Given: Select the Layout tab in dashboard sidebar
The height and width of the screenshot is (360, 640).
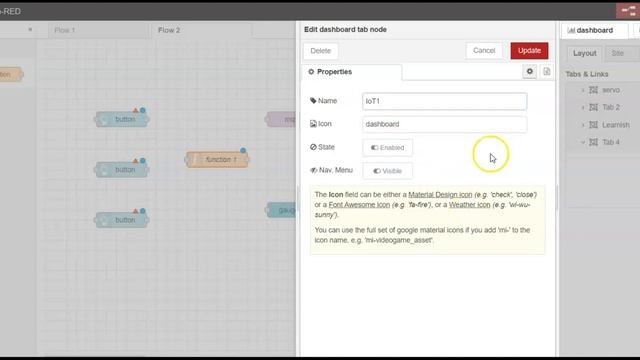Looking at the screenshot, I should (x=584, y=53).
